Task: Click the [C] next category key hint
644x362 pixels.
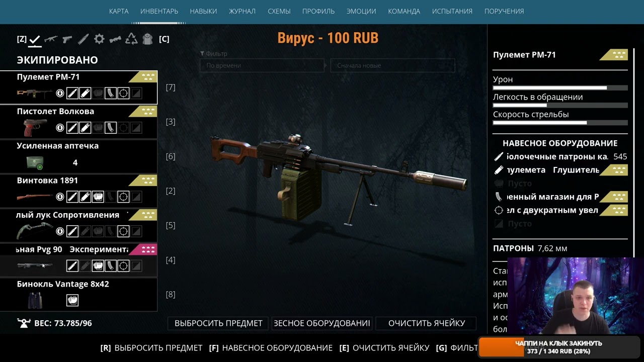Action: 164,39
